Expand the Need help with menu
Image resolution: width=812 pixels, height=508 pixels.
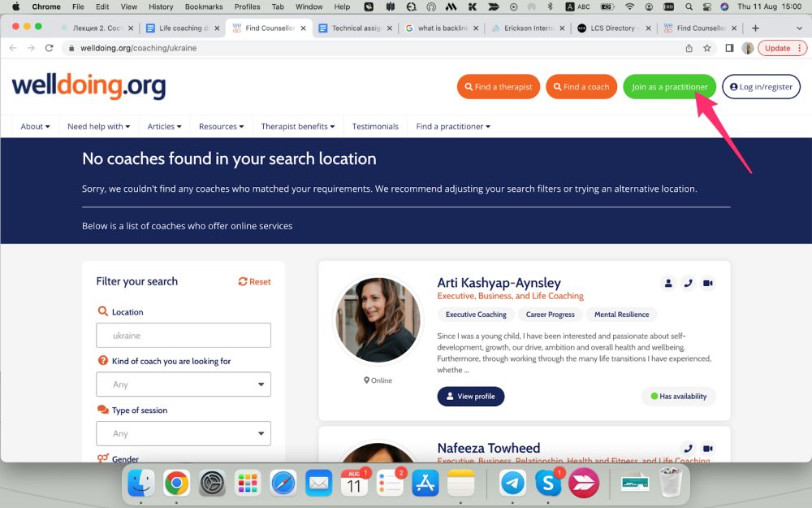(98, 127)
